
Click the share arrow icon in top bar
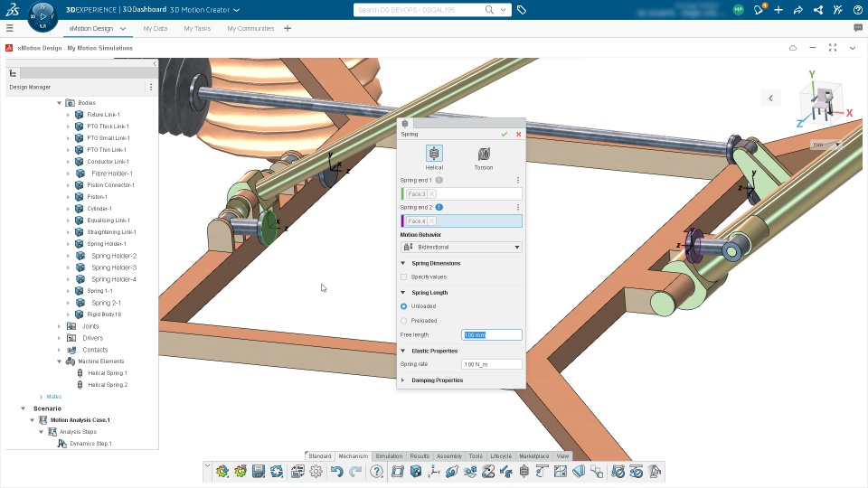[798, 10]
